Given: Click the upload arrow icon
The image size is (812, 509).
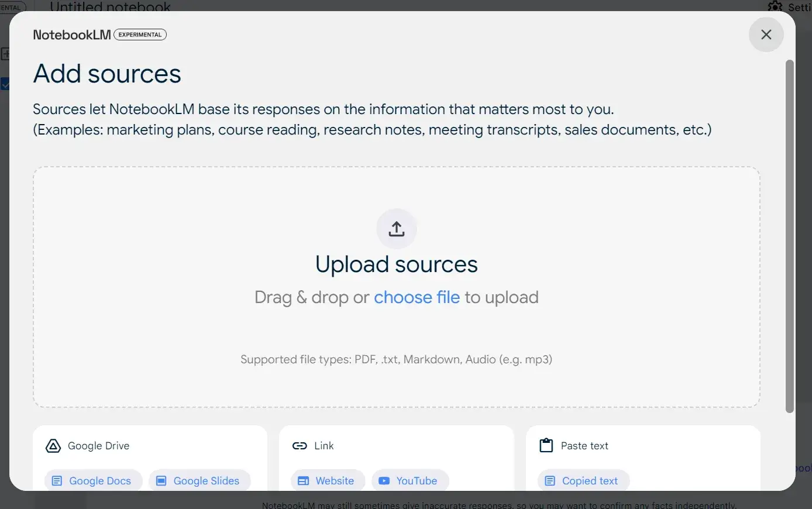Looking at the screenshot, I should pos(397,229).
